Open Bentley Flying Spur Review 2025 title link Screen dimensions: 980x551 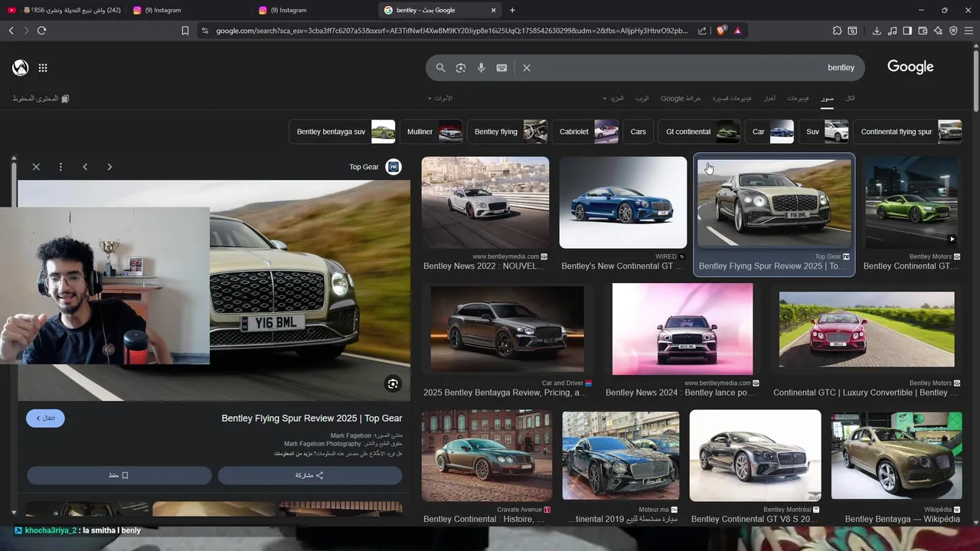coord(312,419)
